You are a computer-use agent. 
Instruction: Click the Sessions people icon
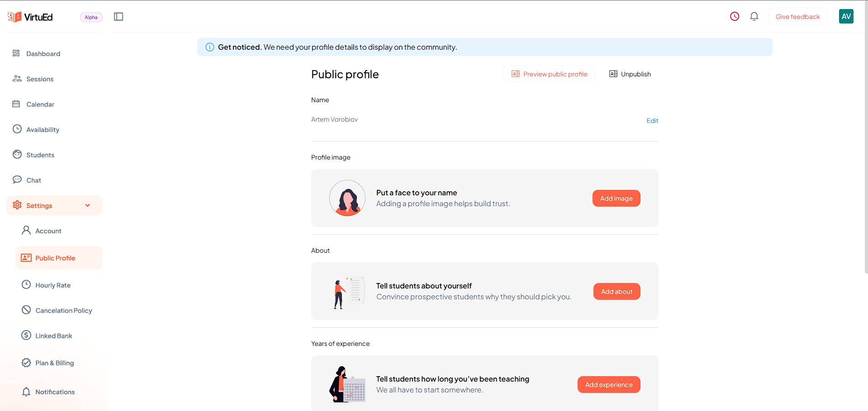(x=17, y=79)
